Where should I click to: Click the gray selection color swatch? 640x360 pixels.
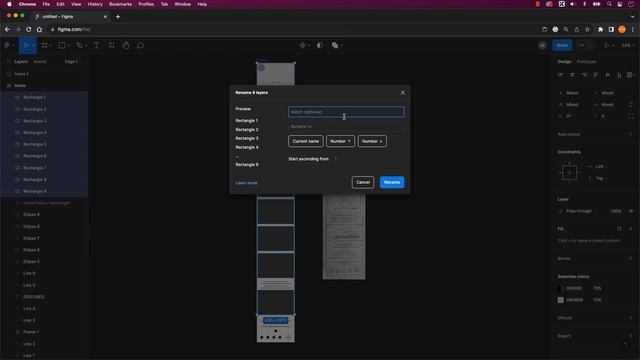(x=560, y=300)
